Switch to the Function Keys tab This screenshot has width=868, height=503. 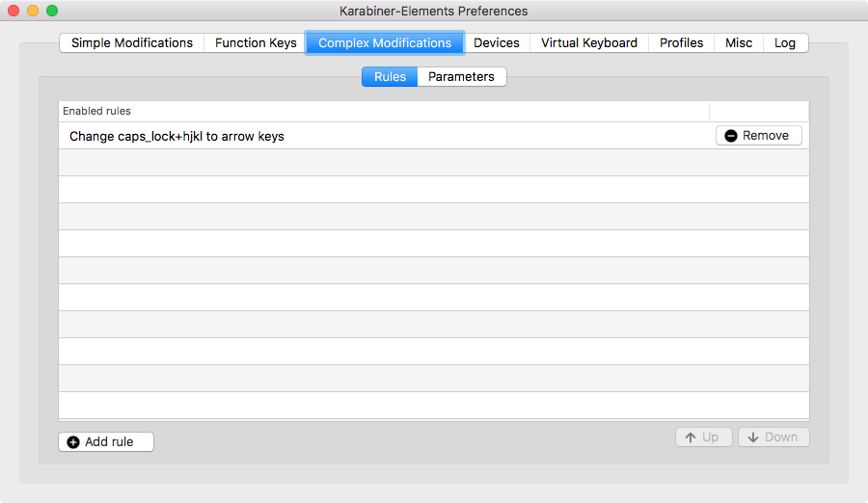[x=256, y=42]
